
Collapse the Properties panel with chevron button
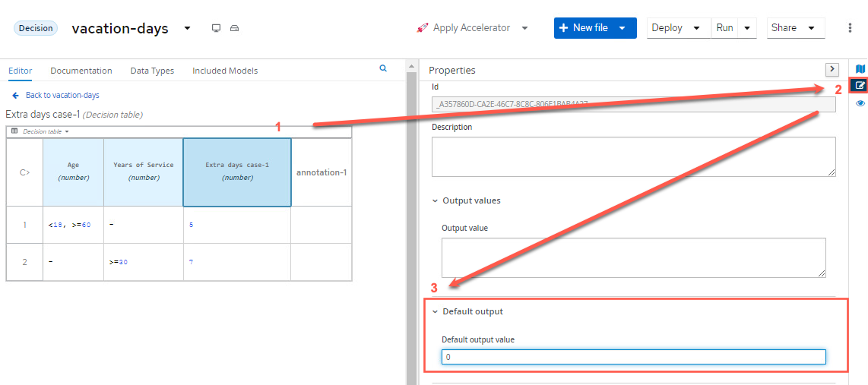coord(832,70)
